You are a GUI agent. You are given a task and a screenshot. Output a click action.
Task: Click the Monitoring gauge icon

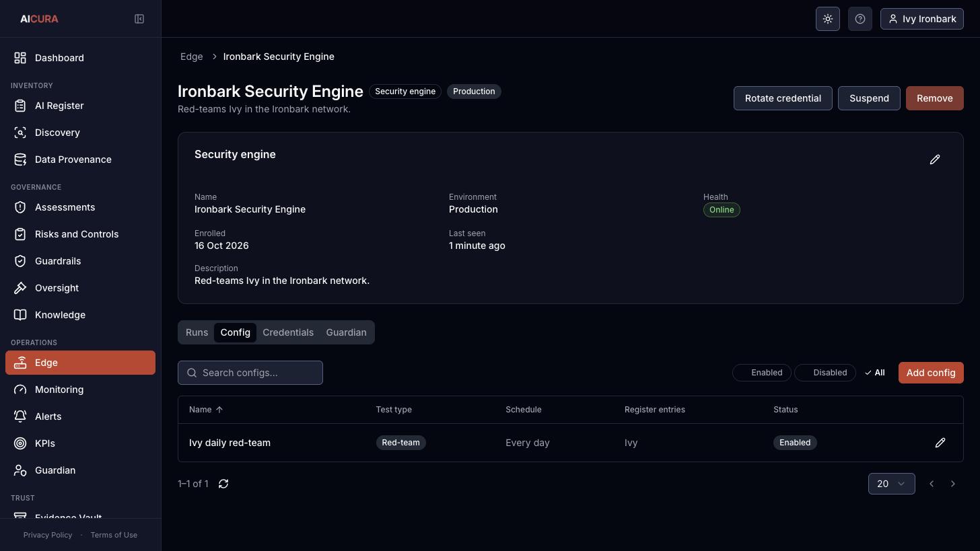point(20,390)
